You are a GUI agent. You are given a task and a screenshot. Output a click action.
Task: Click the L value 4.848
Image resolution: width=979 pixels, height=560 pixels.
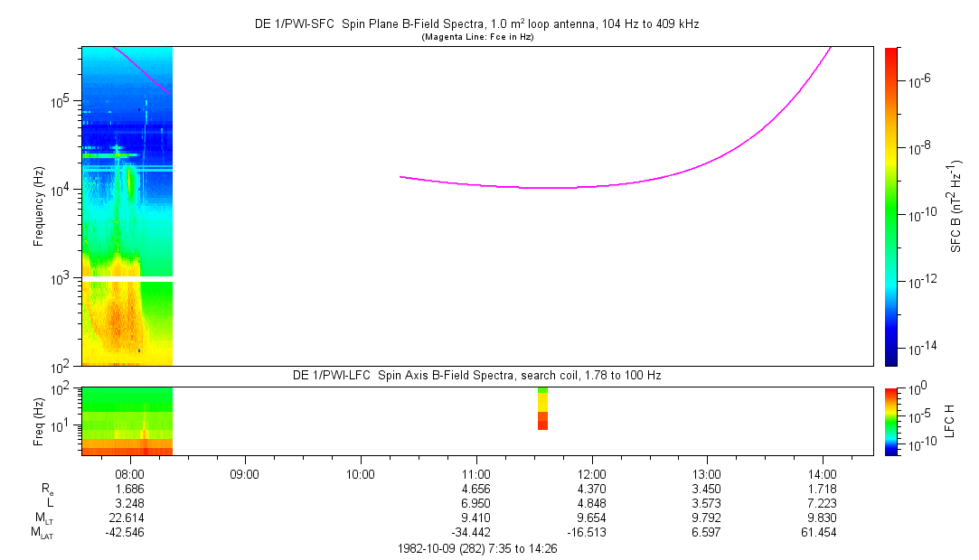(591, 503)
